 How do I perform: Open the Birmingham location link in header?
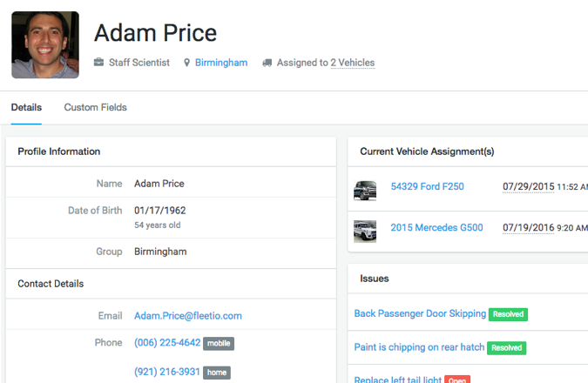coord(221,63)
